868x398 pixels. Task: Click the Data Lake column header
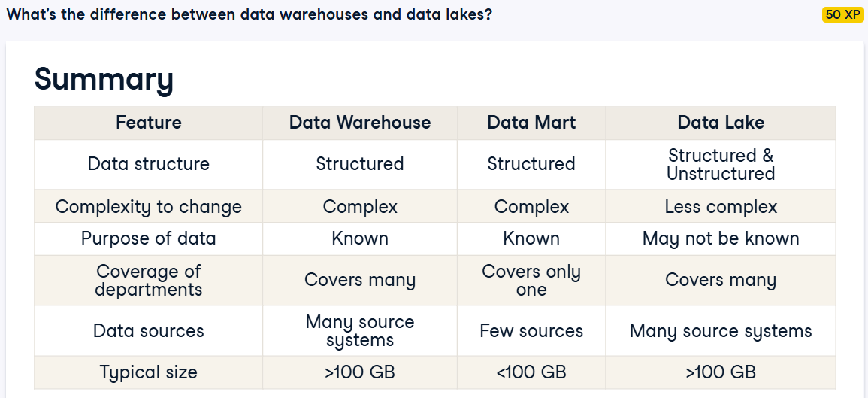click(721, 123)
